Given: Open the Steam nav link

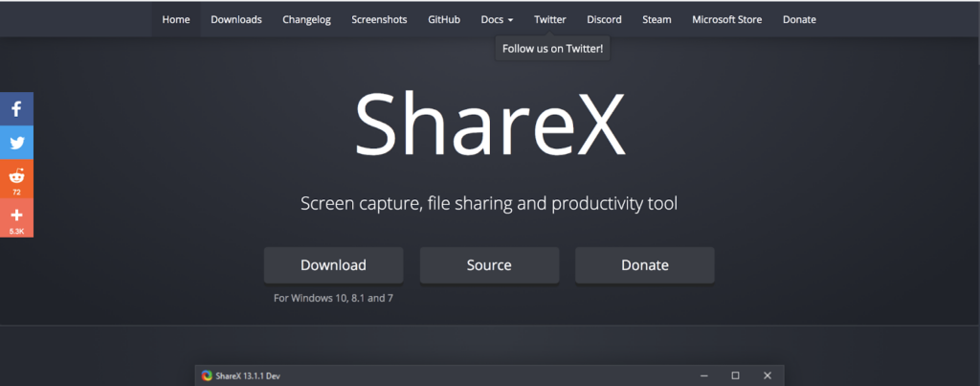Looking at the screenshot, I should 657,19.
